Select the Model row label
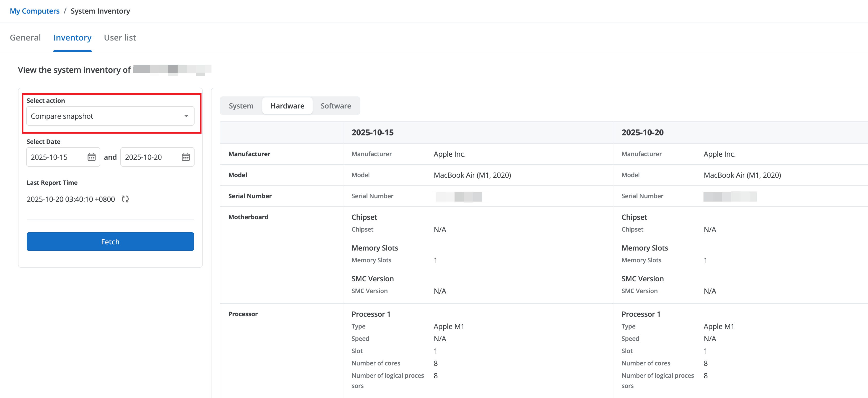 click(238, 175)
